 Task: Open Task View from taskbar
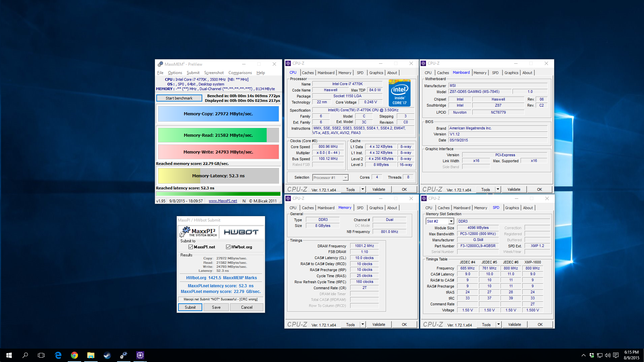tap(41, 355)
